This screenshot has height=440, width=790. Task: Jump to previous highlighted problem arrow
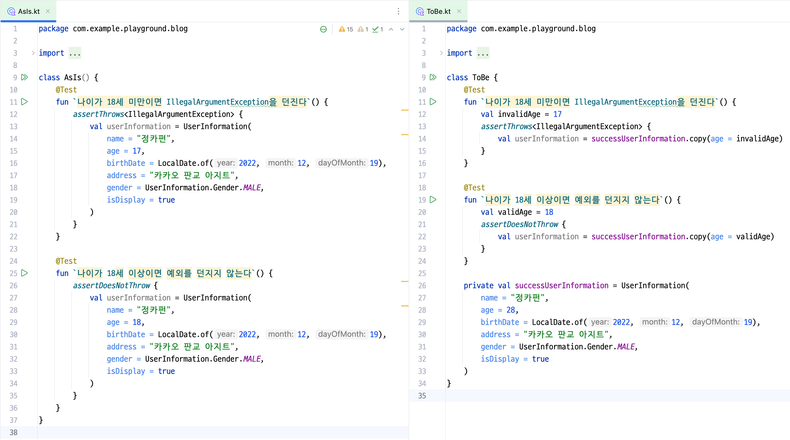[x=391, y=29]
